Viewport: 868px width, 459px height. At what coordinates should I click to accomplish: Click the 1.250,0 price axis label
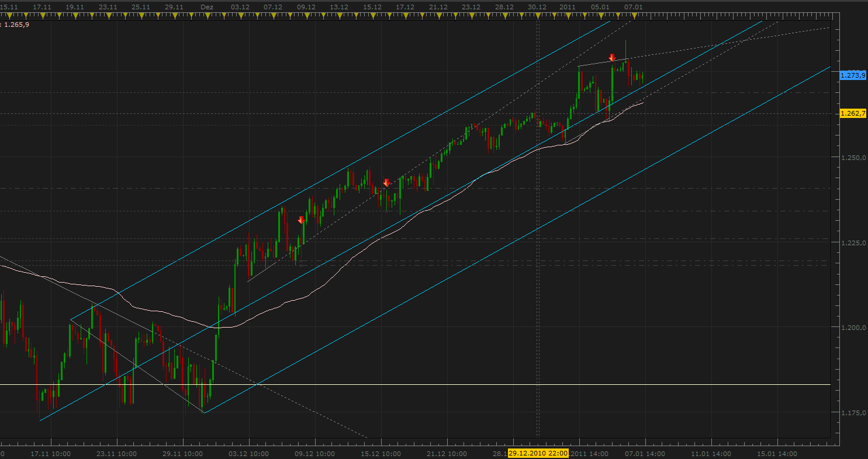pyautogui.click(x=852, y=158)
